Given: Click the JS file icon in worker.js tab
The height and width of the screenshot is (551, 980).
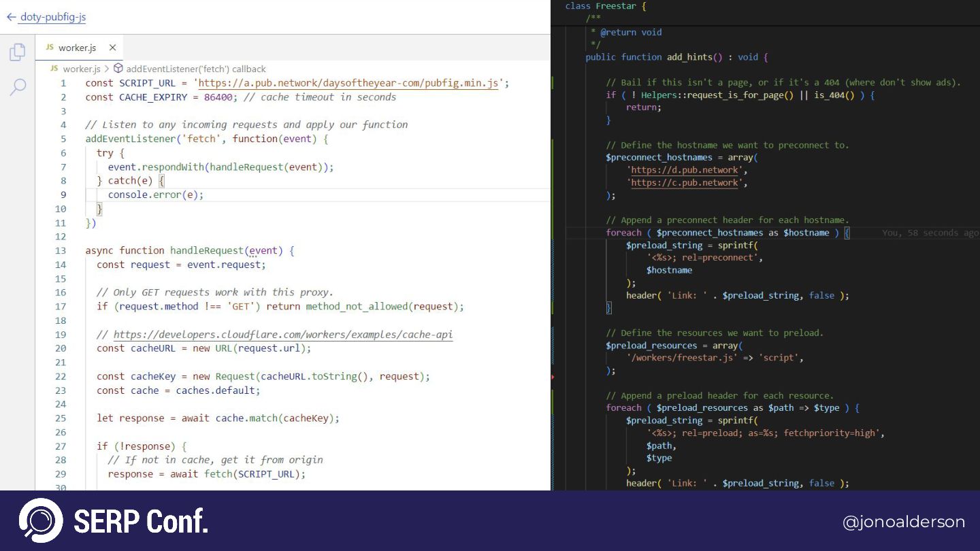Looking at the screenshot, I should coord(50,48).
